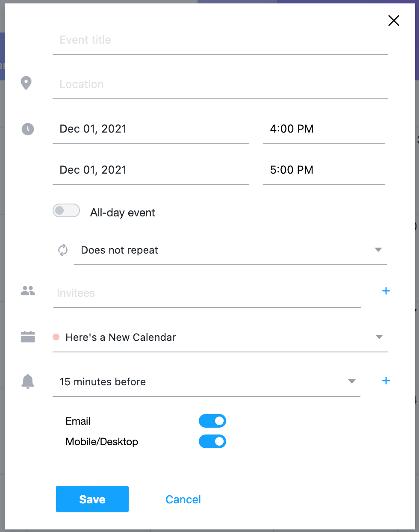Enable the All-day event toggle
The height and width of the screenshot is (532, 419).
[x=66, y=210]
